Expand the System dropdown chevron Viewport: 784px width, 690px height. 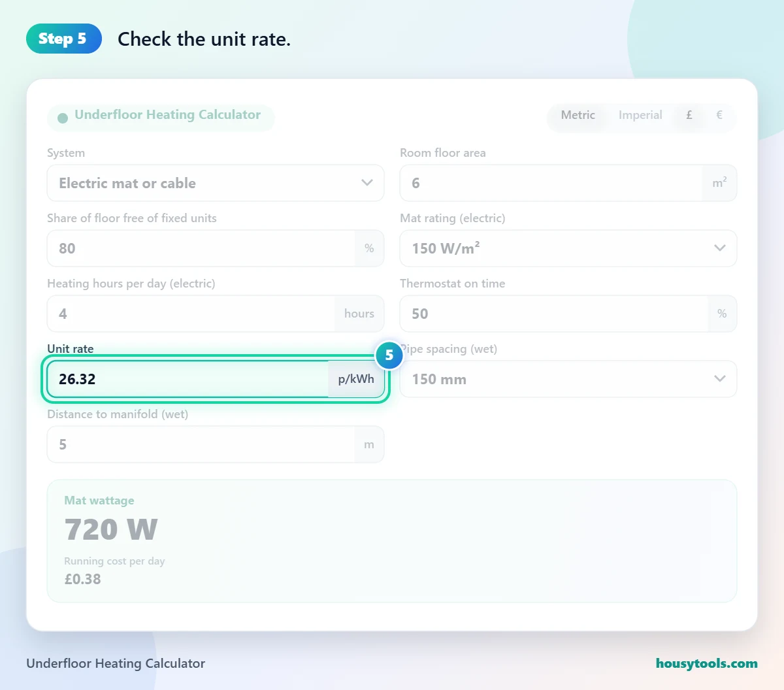click(367, 183)
